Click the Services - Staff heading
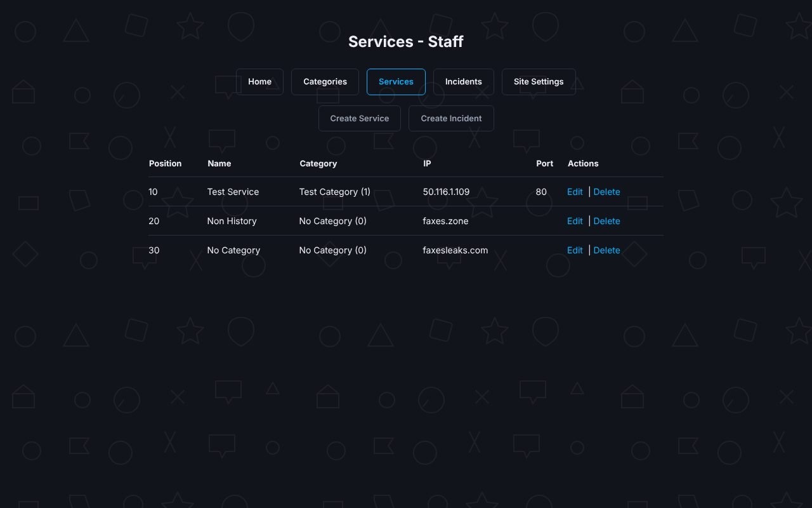This screenshot has height=508, width=812. 406,42
